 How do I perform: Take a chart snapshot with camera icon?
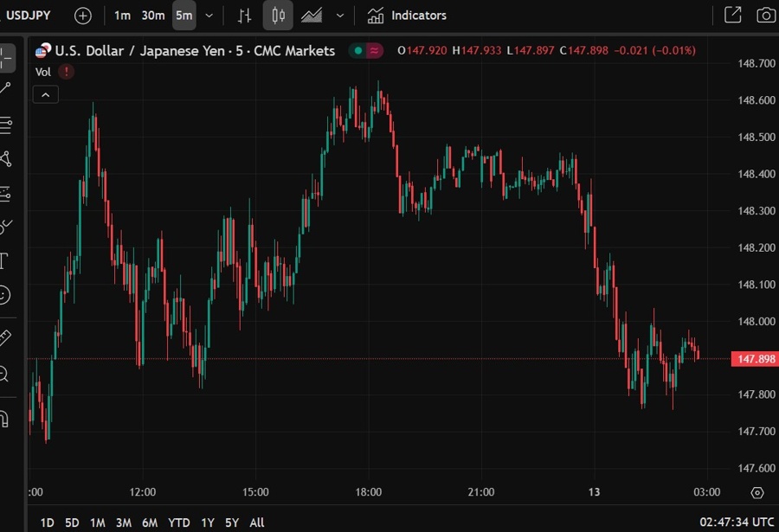click(x=765, y=16)
